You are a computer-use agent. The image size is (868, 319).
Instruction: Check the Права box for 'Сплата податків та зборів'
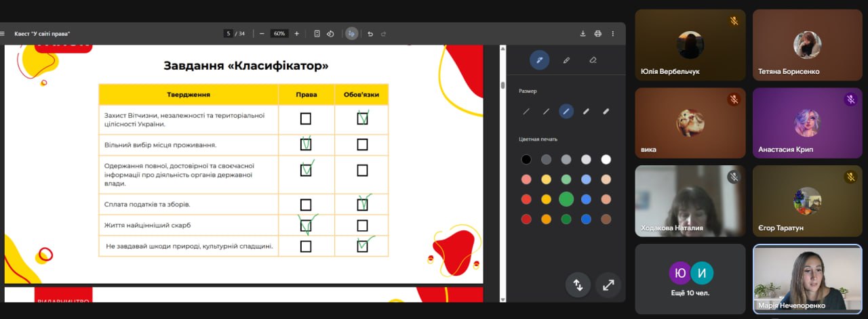coord(305,205)
